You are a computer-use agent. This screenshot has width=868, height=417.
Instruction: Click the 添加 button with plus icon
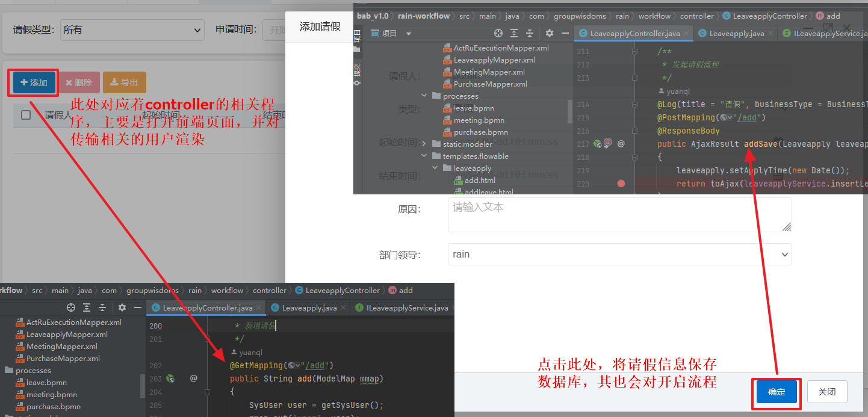tap(34, 82)
